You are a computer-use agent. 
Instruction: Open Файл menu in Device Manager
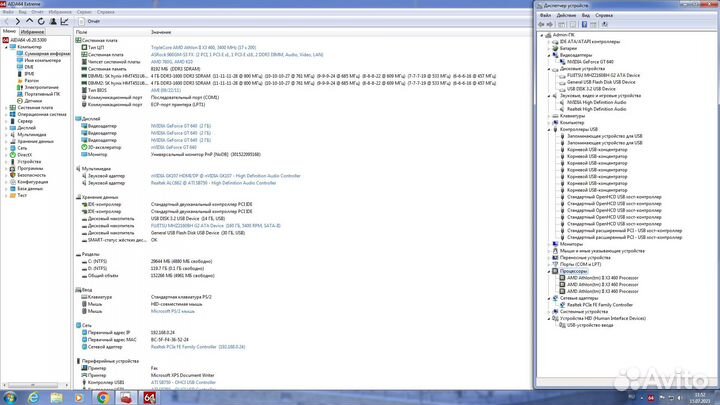tap(545, 15)
